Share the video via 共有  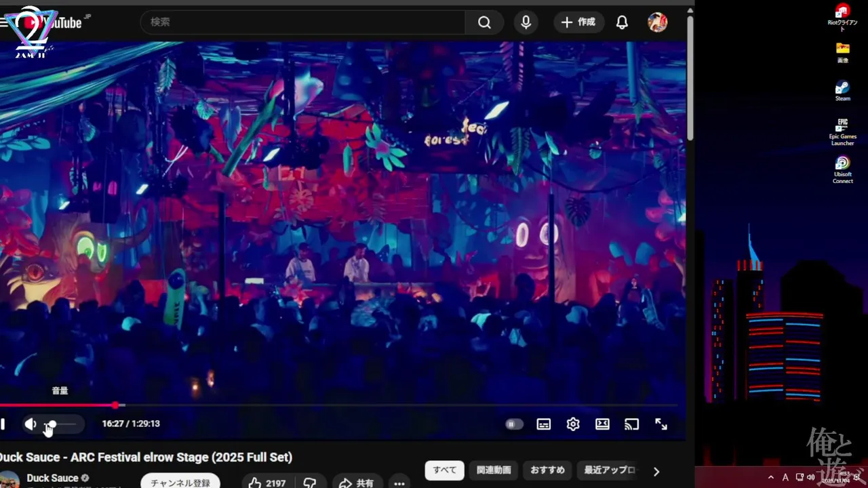(357, 483)
